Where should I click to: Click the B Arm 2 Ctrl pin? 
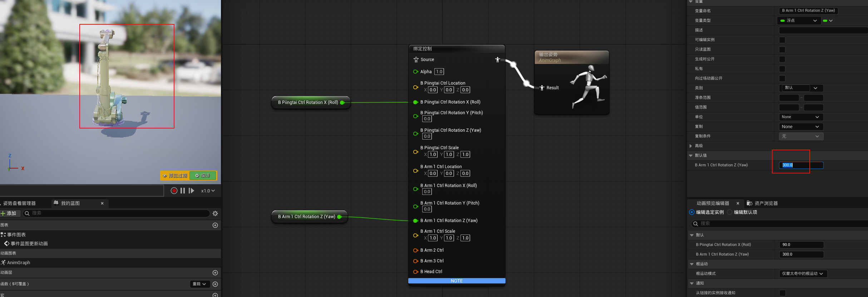point(415,250)
